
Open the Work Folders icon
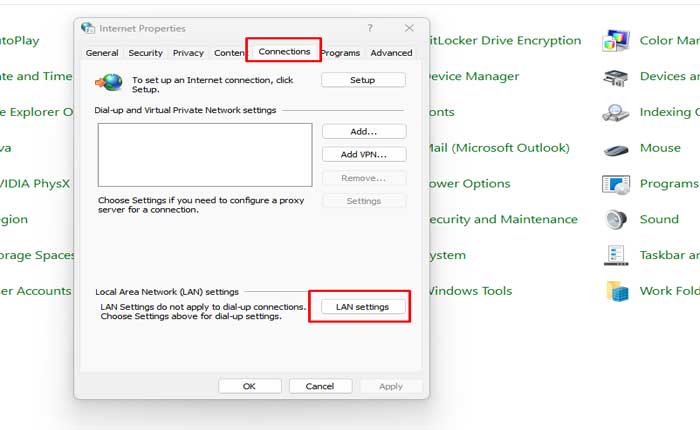(615, 292)
